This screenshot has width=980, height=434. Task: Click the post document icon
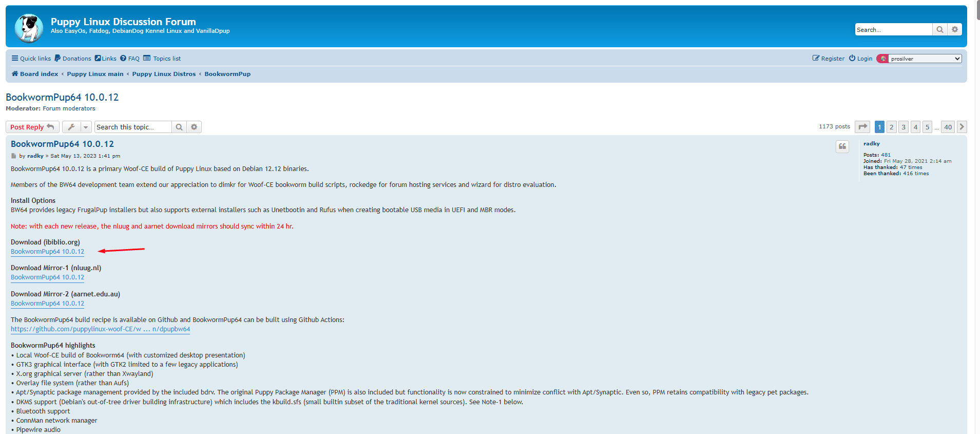click(x=14, y=156)
